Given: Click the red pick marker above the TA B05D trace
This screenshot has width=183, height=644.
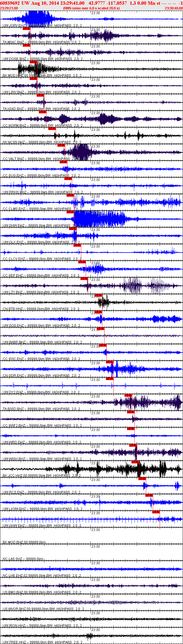Looking at the screenshot, I should pyautogui.click(x=128, y=395).
